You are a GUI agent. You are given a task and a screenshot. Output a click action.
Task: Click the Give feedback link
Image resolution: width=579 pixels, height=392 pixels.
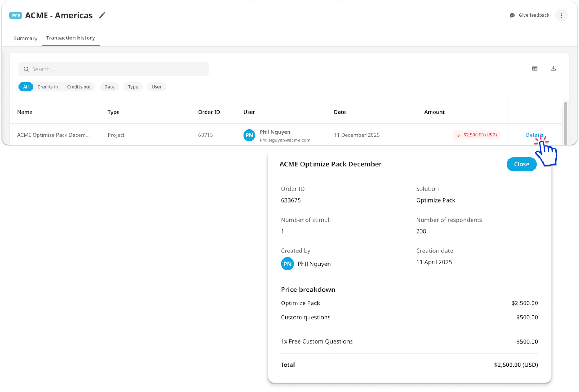(534, 15)
